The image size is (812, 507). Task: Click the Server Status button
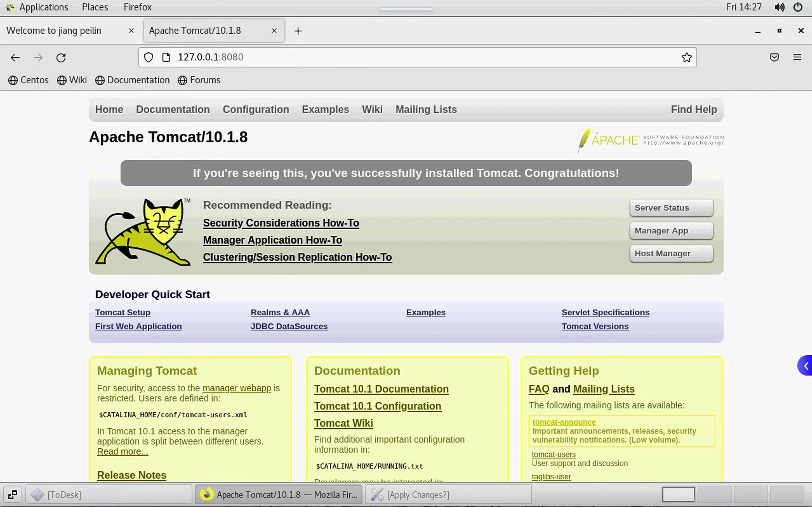[671, 208]
